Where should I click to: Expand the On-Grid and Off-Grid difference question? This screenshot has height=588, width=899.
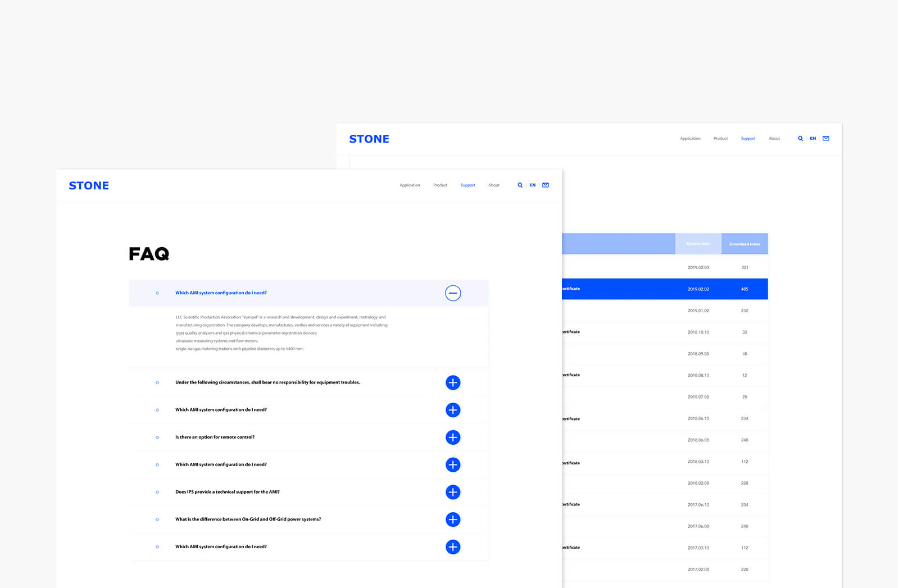click(453, 520)
